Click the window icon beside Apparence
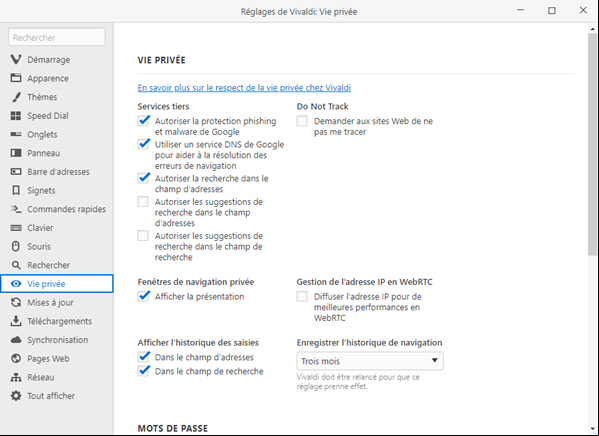 [x=16, y=78]
